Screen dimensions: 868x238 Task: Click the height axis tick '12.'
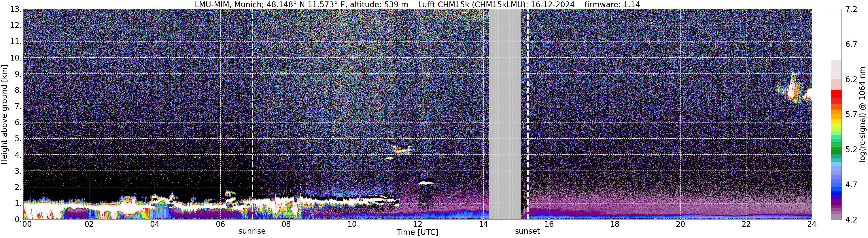16,26
